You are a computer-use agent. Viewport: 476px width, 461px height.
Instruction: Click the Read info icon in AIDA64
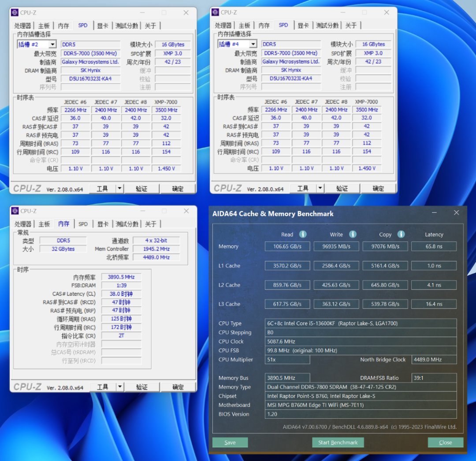coord(303,234)
